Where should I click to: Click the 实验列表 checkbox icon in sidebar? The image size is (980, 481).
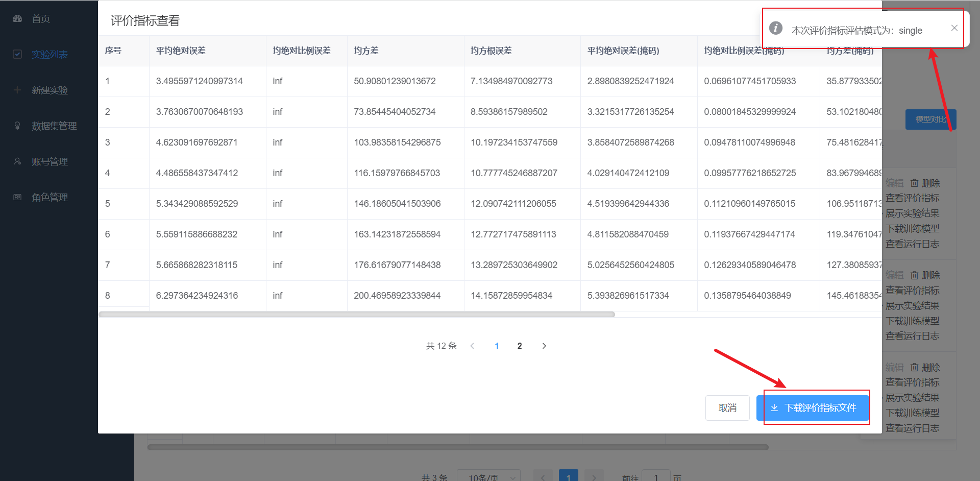[x=17, y=54]
